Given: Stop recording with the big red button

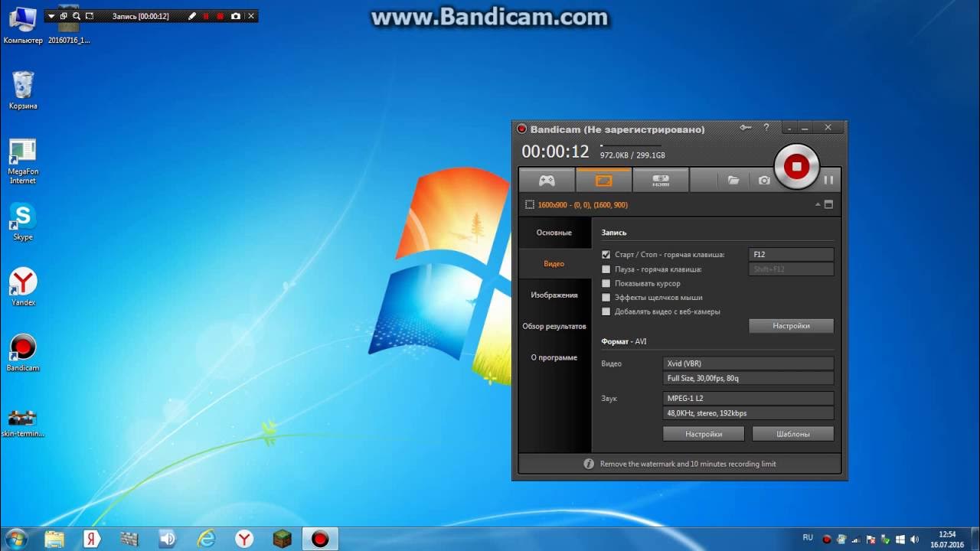Looking at the screenshot, I should [796, 165].
